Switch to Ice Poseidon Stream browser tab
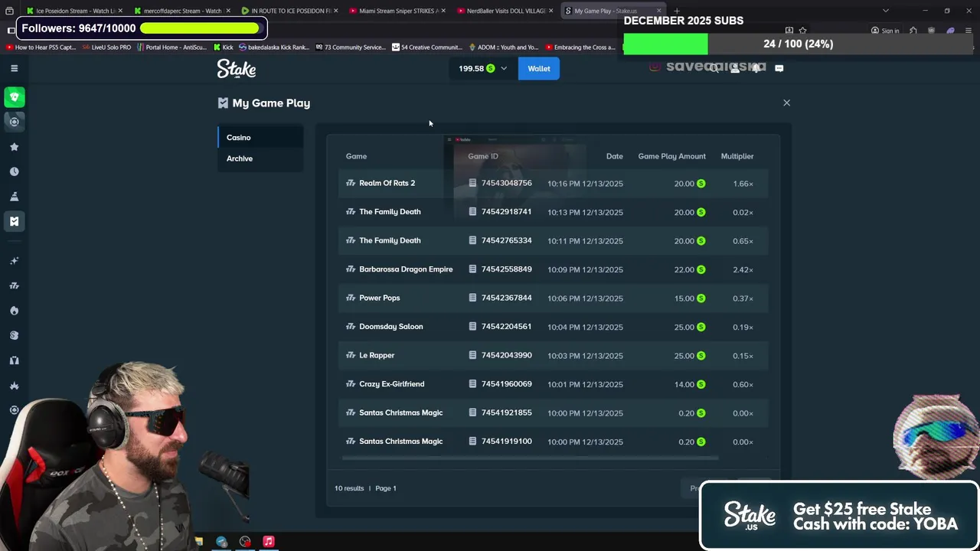 74,11
